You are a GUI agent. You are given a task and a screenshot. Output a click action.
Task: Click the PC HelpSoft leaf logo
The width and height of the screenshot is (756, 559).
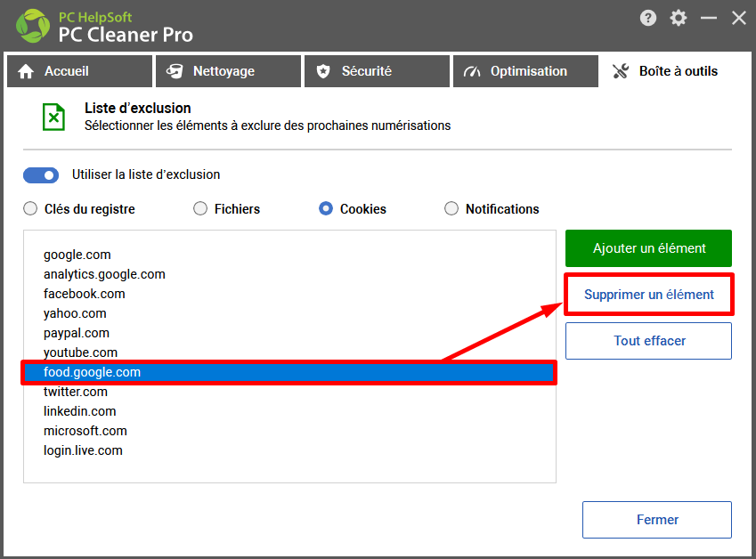(32, 26)
